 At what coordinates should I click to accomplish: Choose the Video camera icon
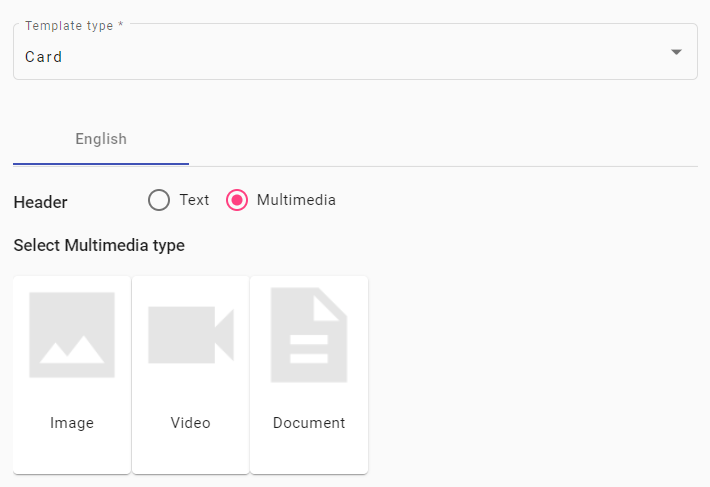(191, 335)
